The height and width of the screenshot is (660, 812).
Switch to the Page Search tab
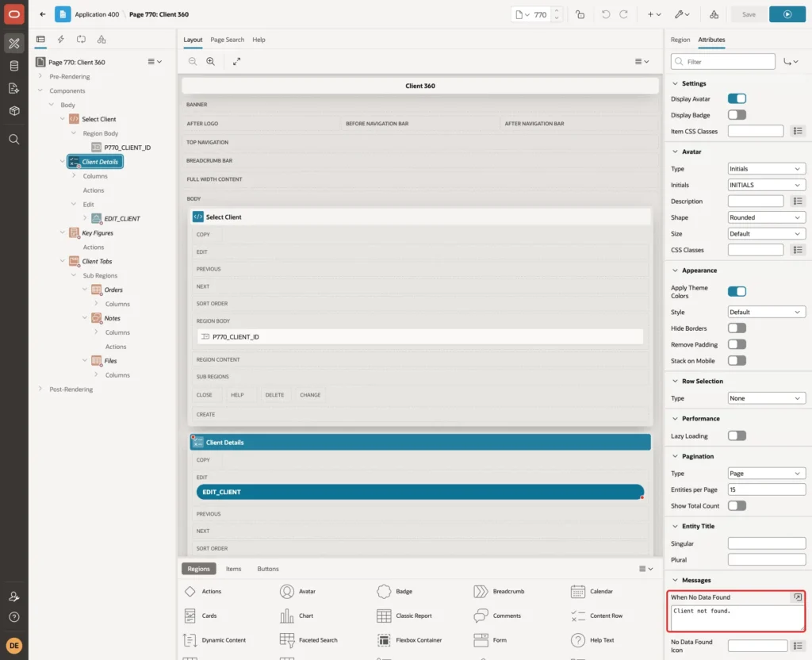(227, 40)
